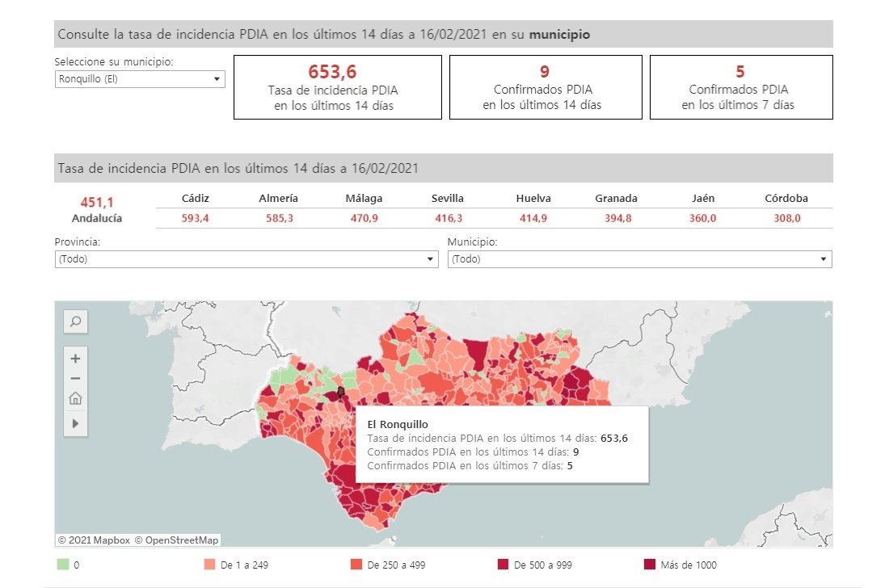
Task: Select 'De 1 a 249' legend color
Action: pyautogui.click(x=209, y=565)
